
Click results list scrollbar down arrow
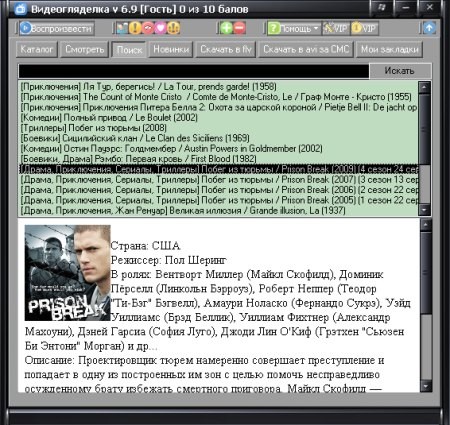(424, 210)
